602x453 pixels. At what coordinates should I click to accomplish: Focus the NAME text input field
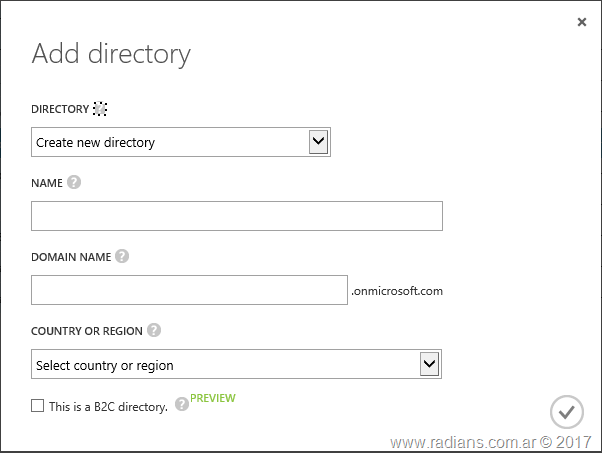point(236,216)
